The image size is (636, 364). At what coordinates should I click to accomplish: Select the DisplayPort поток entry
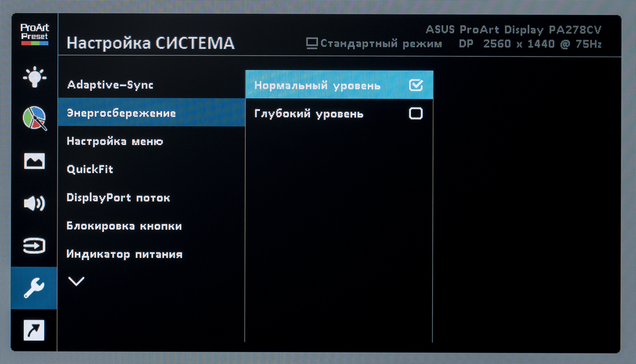pos(118,198)
